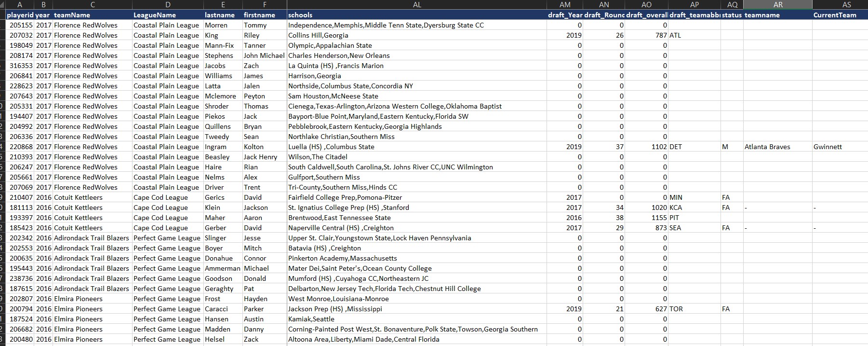
Task: Select column AL header
Action: click(x=416, y=4)
